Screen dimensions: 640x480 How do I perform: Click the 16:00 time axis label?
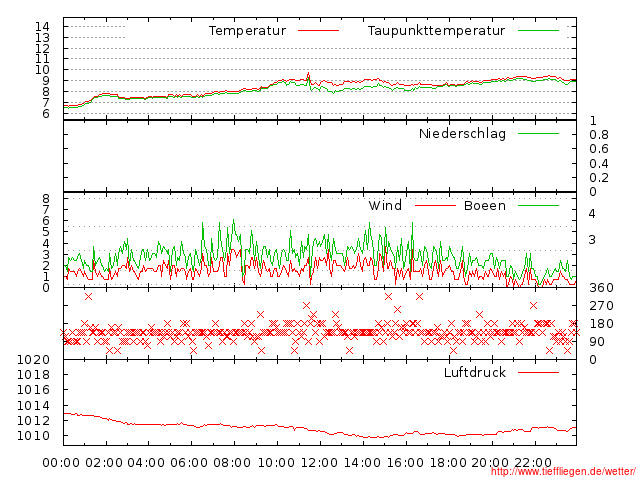point(405,463)
